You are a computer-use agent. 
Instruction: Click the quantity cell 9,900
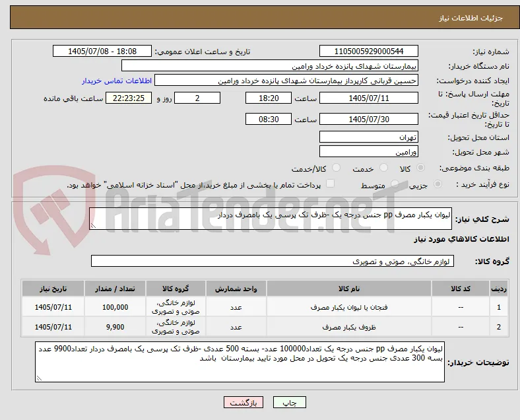[115, 327]
